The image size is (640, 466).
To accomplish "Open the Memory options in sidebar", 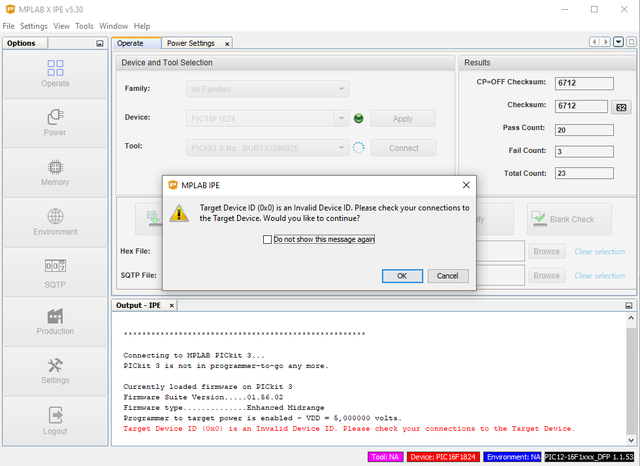I will pos(55,173).
